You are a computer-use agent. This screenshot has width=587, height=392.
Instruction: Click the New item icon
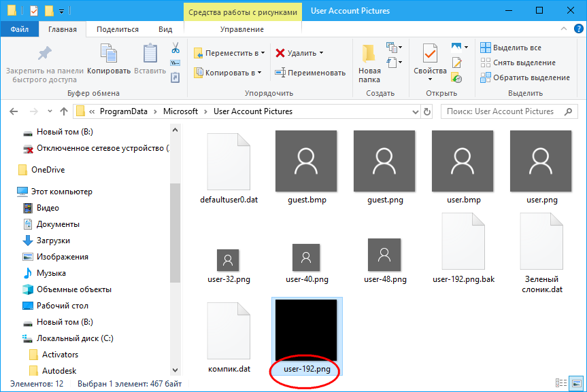[392, 47]
